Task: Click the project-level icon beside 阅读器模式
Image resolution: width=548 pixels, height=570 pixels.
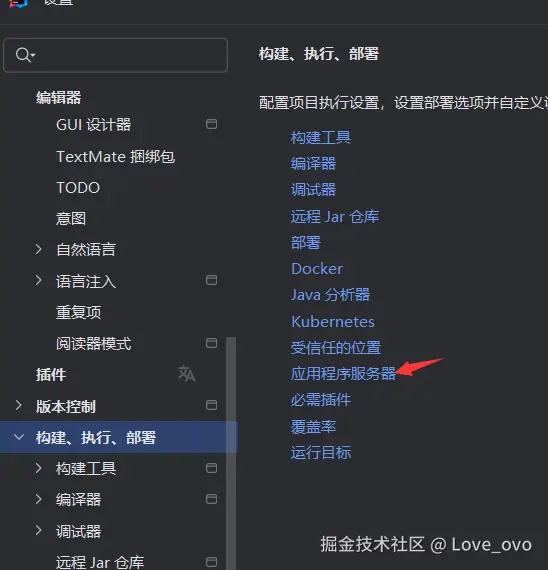Action: pyautogui.click(x=211, y=343)
